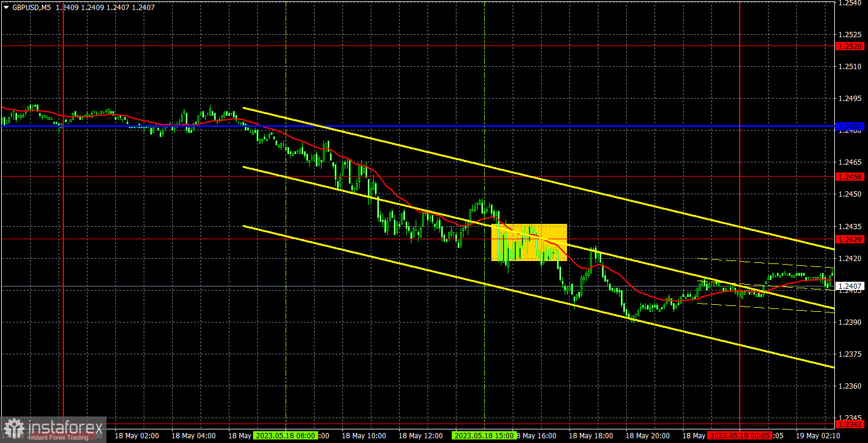Screen dimensions: 868x443
Task: Click the 1.2510 price scale value
Action: coord(849,67)
